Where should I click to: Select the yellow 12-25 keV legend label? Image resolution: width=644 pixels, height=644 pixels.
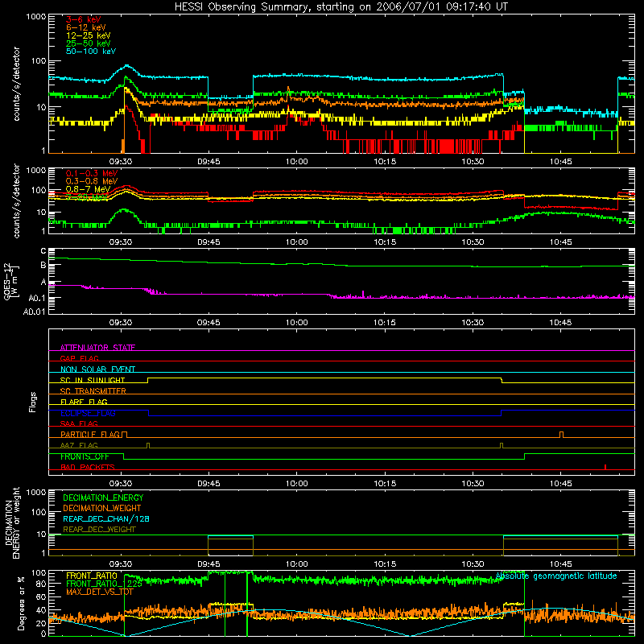click(89, 35)
